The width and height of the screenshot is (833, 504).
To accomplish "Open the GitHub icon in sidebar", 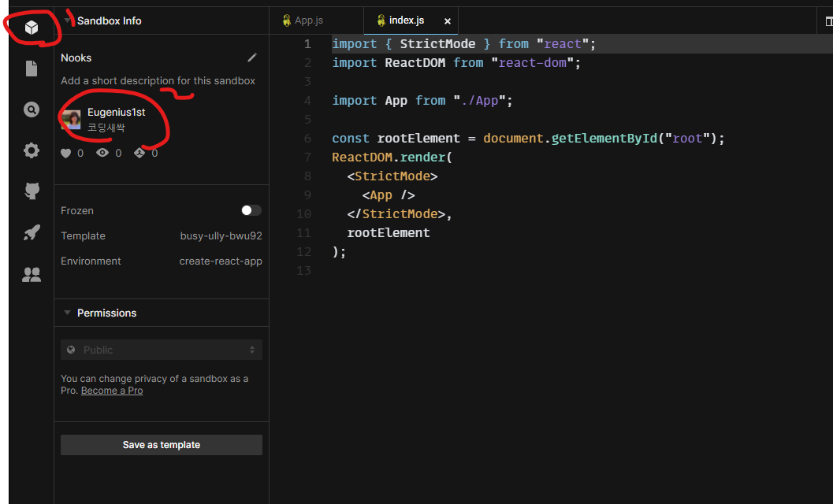I will (32, 191).
